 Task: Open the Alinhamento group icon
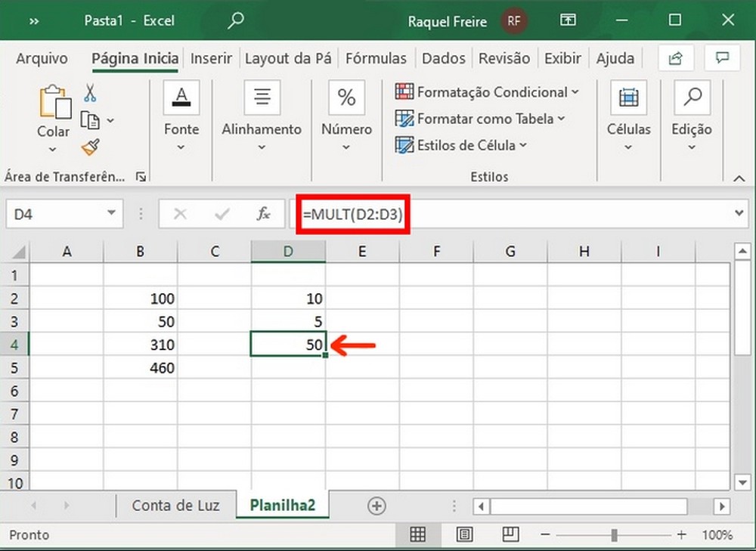(262, 98)
